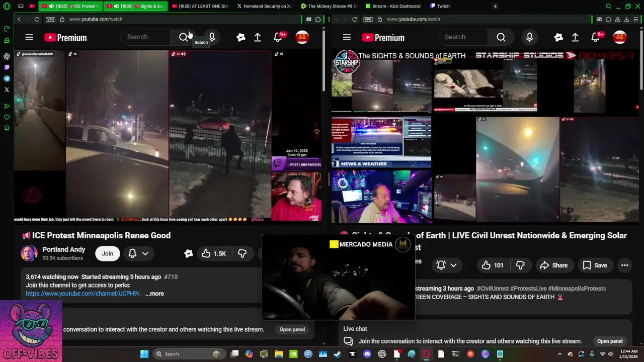644x362 pixels.
Task: Open the Opera tab search icon
Action: 608,6
